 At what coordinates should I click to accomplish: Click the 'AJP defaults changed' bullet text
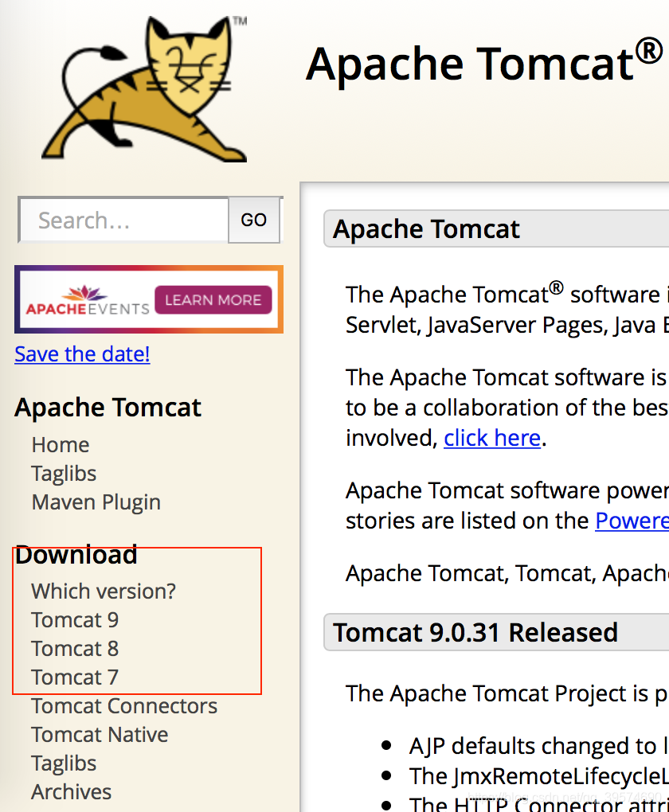tap(539, 746)
